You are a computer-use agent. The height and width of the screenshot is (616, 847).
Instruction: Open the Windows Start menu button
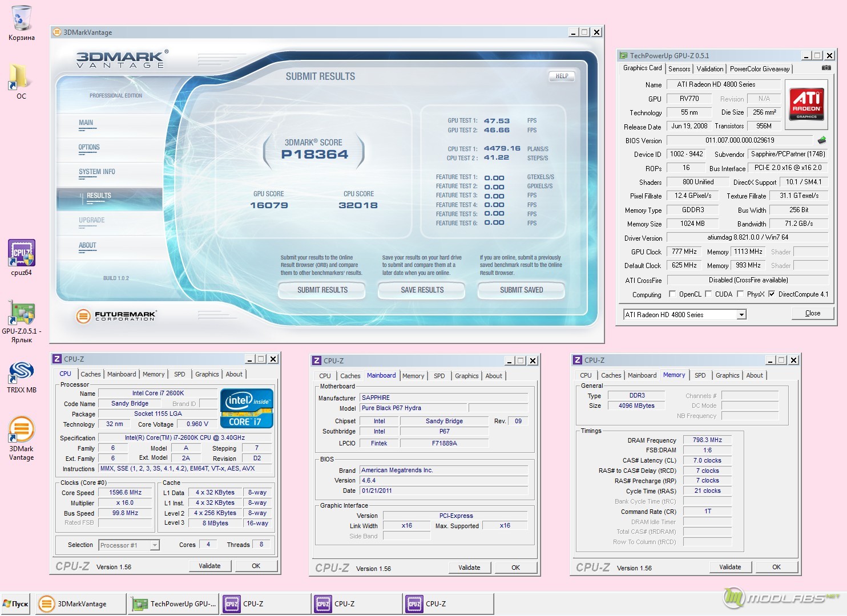pyautogui.click(x=16, y=603)
